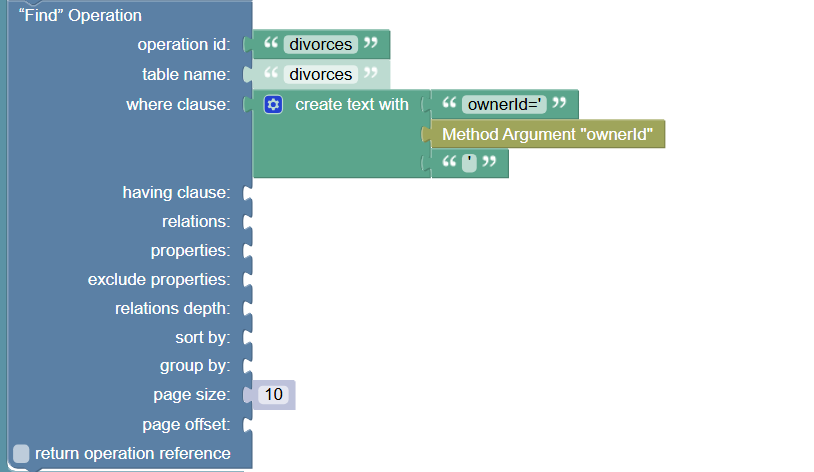Click the having clause input socket

248,193
